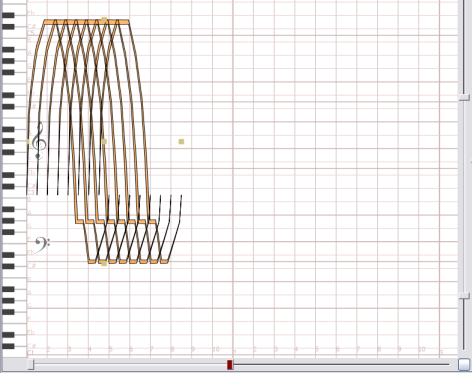
Task: Click the piano key labeled C3
Action: point(13,194)
